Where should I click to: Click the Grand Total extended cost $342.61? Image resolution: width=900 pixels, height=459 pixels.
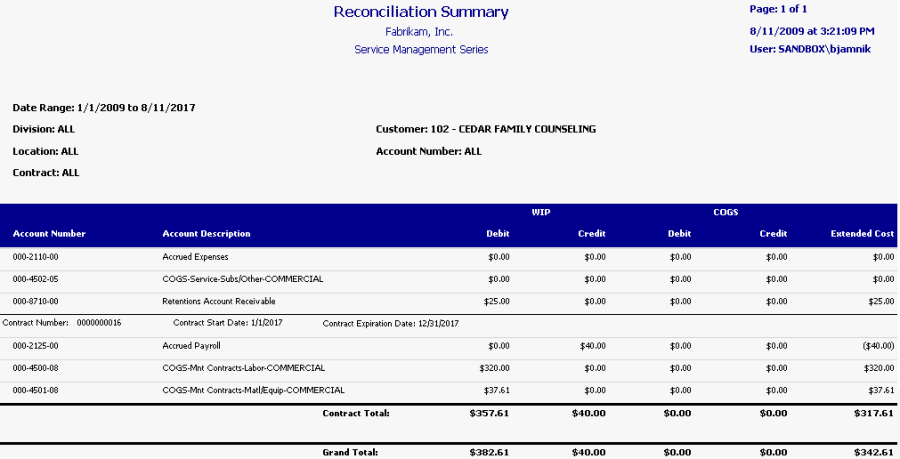873,452
